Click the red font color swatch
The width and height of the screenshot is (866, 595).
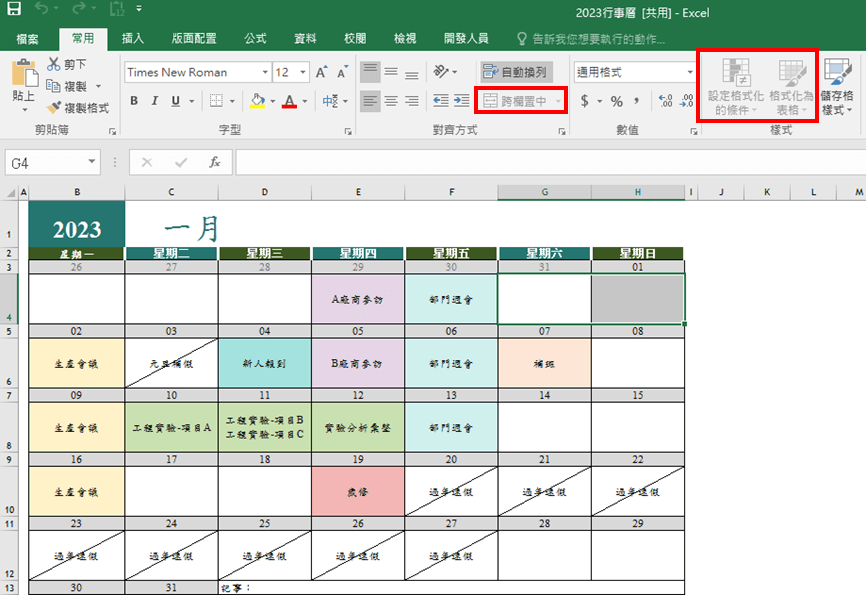pyautogui.click(x=289, y=102)
